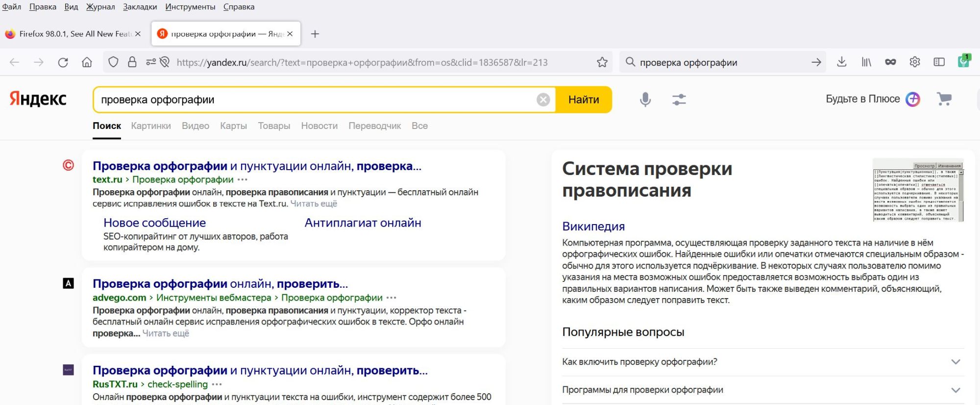Screen dimensions: 980x405
Task: Click the Яндекс logo
Action: [x=38, y=99]
